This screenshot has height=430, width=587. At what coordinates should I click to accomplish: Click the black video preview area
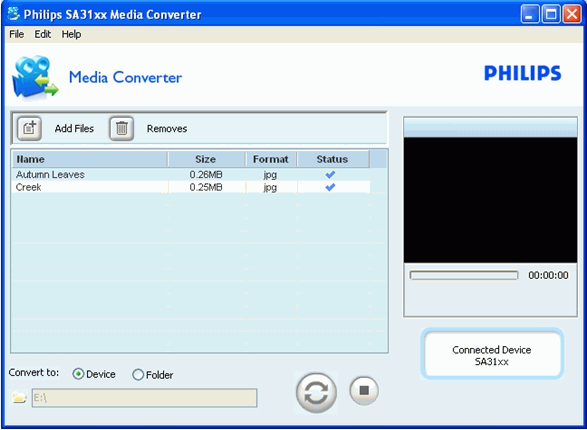[x=490, y=200]
